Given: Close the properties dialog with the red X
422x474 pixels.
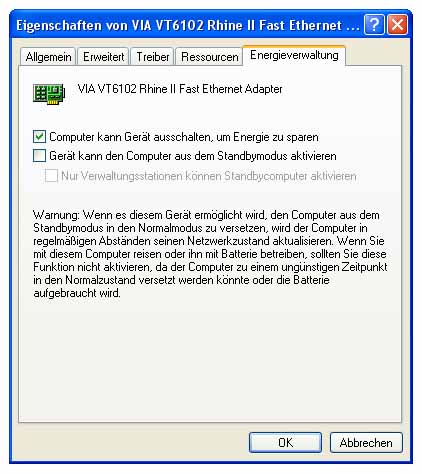Looking at the screenshot, I should pyautogui.click(x=397, y=24).
